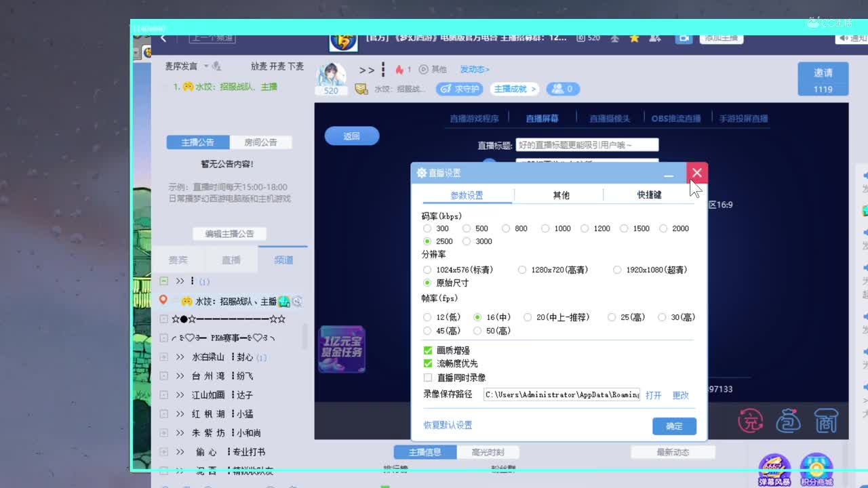Click the 邀请 1119 button
The image size is (868, 488).
[823, 80]
